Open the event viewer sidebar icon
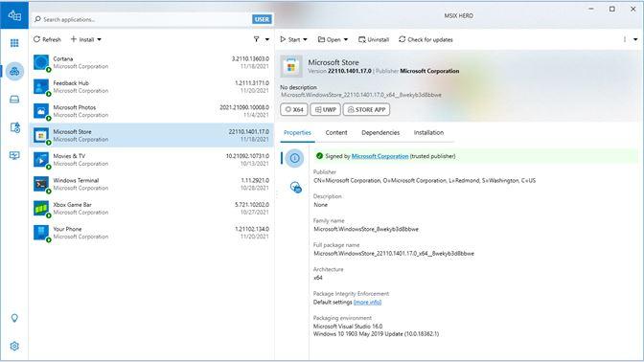Image resolution: width=644 pixels, height=362 pixels. (14, 127)
